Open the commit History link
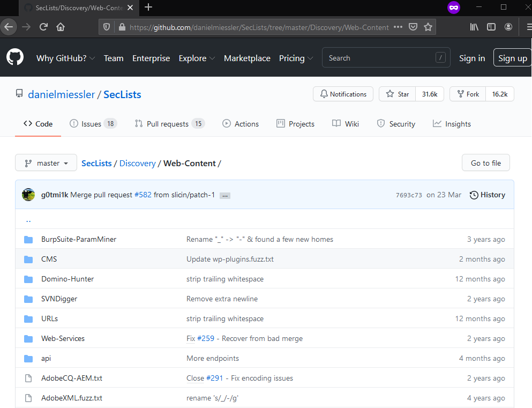Viewport: 532px width, 408px height. pos(488,195)
